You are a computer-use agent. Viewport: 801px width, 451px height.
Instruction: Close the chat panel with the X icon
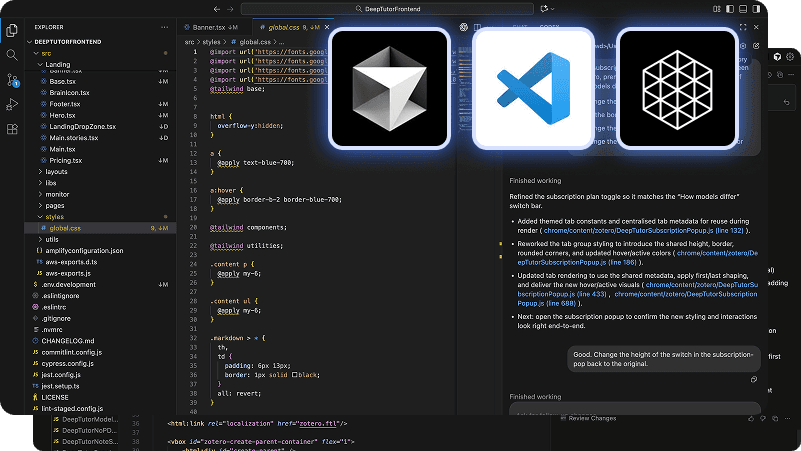756,27
